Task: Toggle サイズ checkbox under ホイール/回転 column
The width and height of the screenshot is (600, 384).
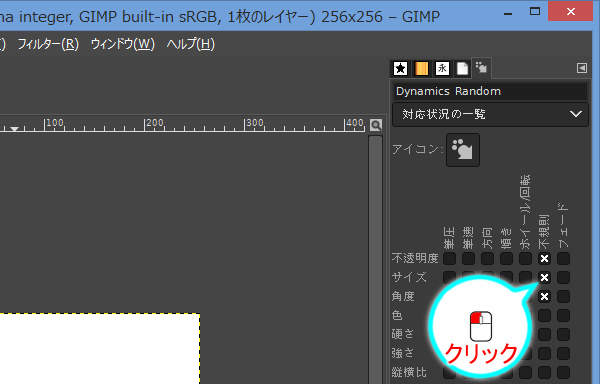Action: pos(525,277)
